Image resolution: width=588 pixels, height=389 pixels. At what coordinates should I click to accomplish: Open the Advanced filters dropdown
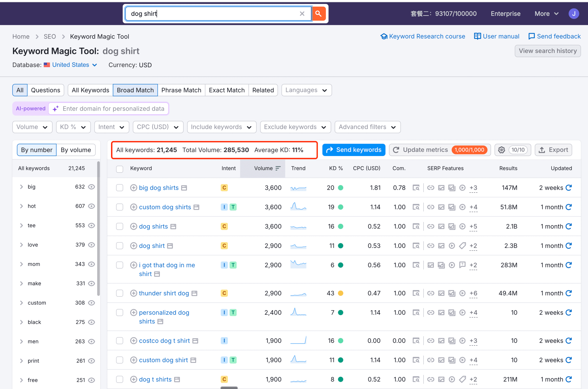tap(367, 127)
